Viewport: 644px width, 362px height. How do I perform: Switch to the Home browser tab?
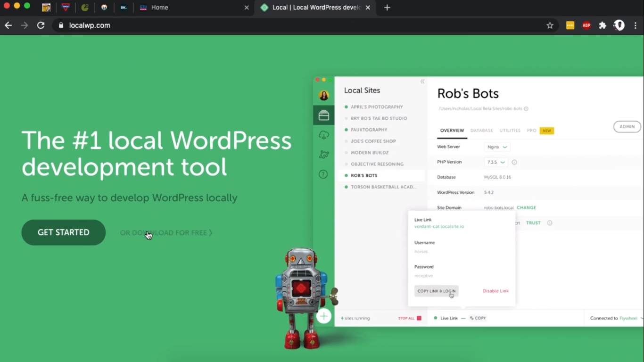click(194, 8)
